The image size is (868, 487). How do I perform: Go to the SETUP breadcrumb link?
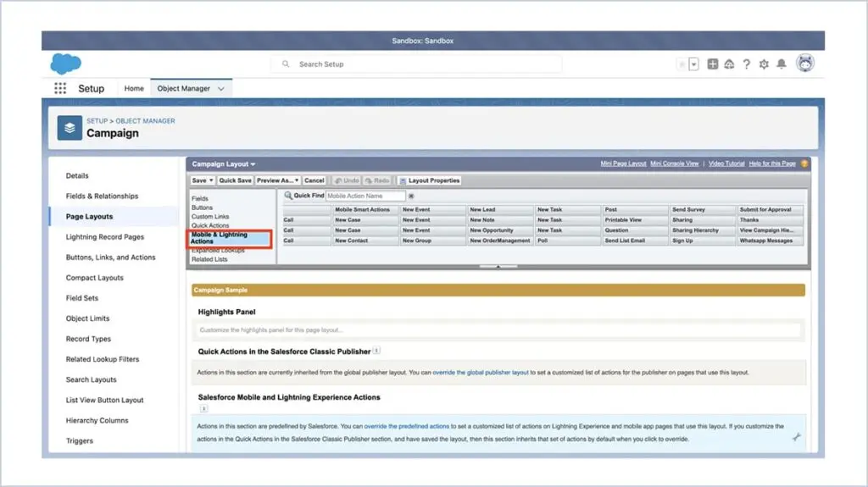click(97, 120)
